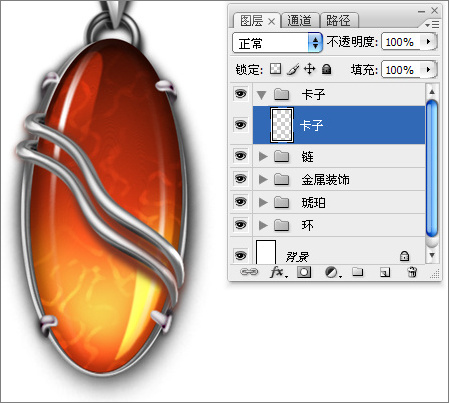This screenshot has height=403, width=449.
Task: Create new adjustment layer icon
Action: (333, 273)
